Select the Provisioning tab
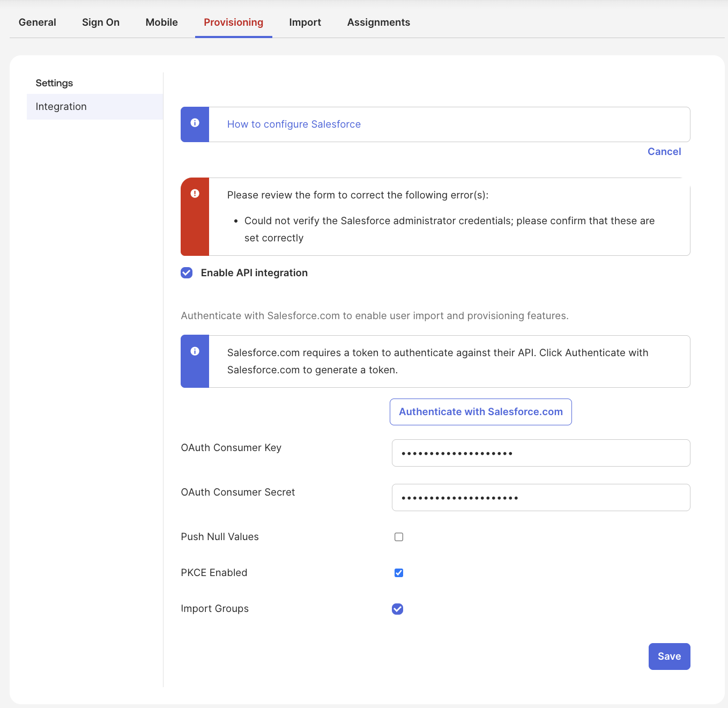This screenshot has width=728, height=708. tap(234, 23)
